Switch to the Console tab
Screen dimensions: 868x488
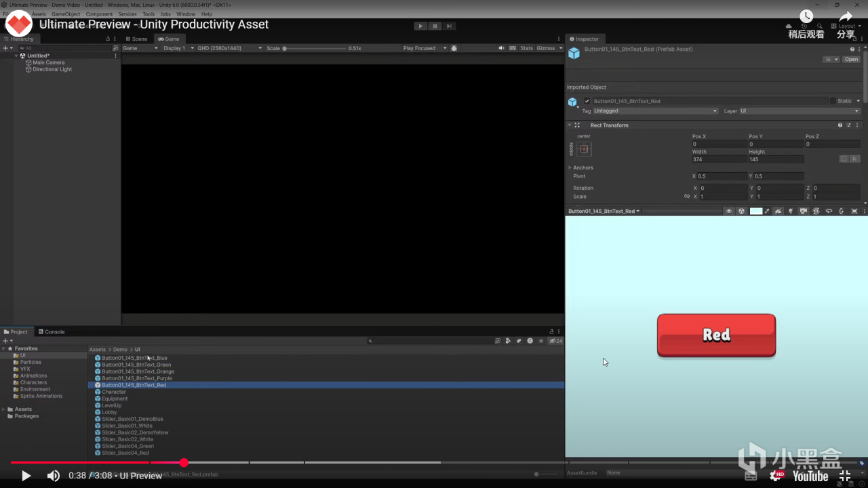click(x=52, y=332)
